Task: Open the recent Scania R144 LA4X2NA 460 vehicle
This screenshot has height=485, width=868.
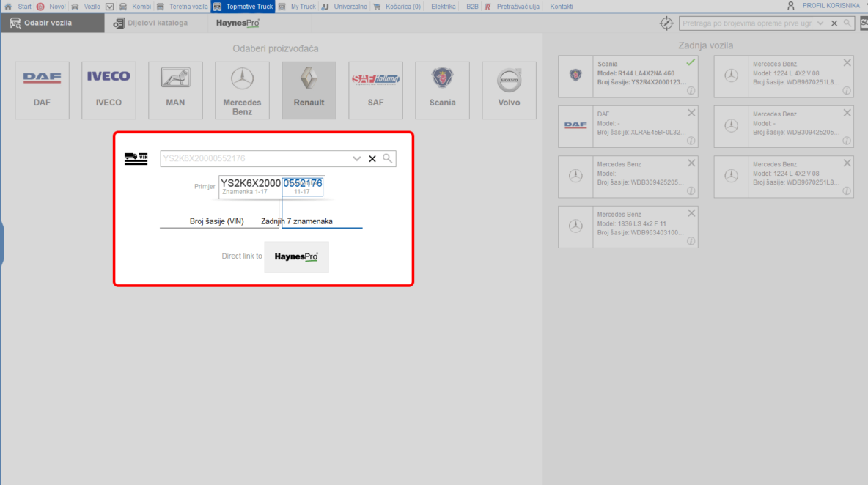Action: tap(628, 75)
